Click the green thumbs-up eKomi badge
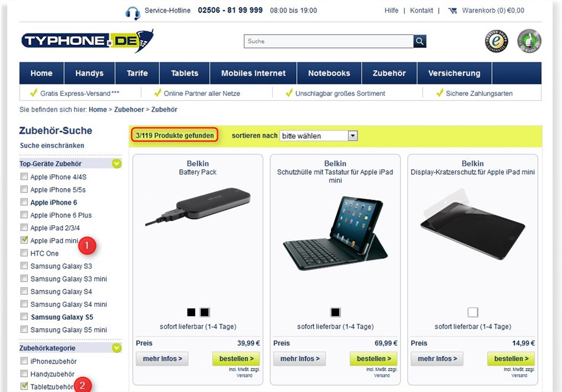Viewport: 562px width, 392px height. click(529, 41)
